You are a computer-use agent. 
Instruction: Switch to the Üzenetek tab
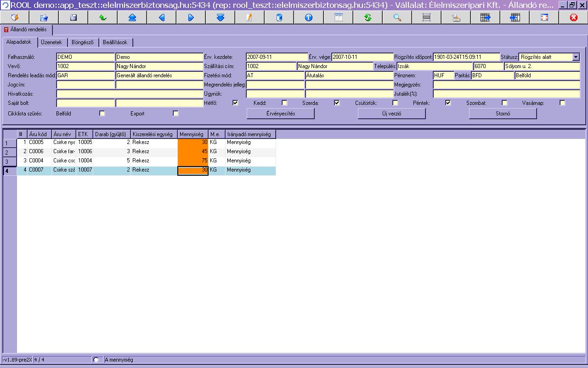click(51, 42)
